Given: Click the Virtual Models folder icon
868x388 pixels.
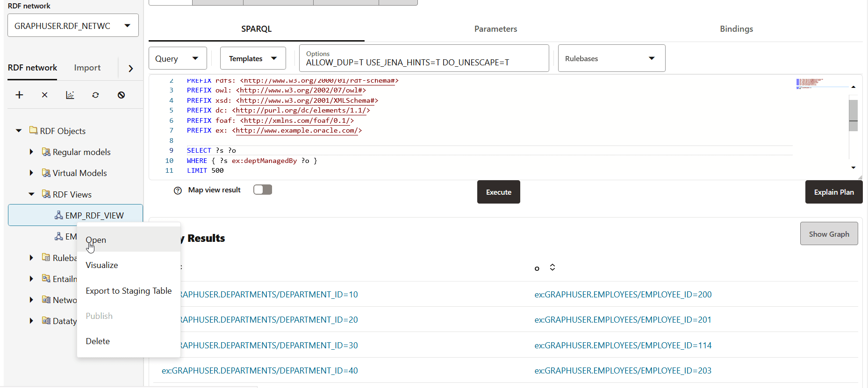Looking at the screenshot, I should click(46, 173).
